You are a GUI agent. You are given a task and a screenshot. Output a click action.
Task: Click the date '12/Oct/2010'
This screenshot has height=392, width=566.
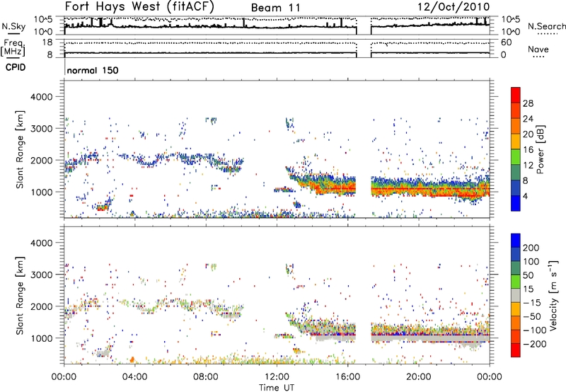[x=454, y=7]
